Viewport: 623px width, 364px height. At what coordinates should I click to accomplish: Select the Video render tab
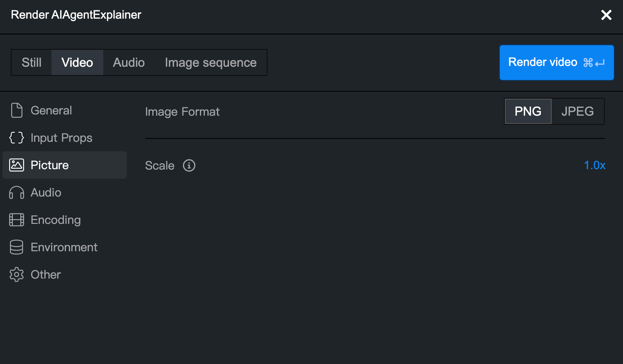pos(77,63)
